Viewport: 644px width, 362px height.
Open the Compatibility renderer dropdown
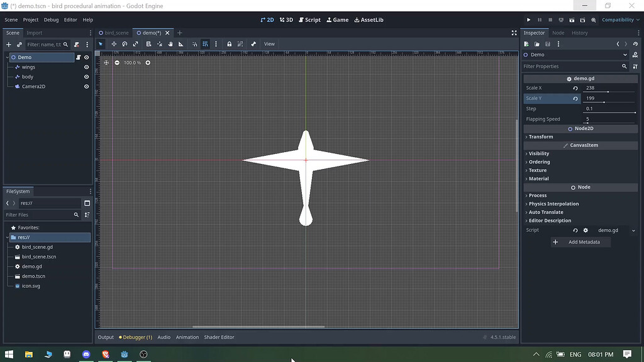619,19
